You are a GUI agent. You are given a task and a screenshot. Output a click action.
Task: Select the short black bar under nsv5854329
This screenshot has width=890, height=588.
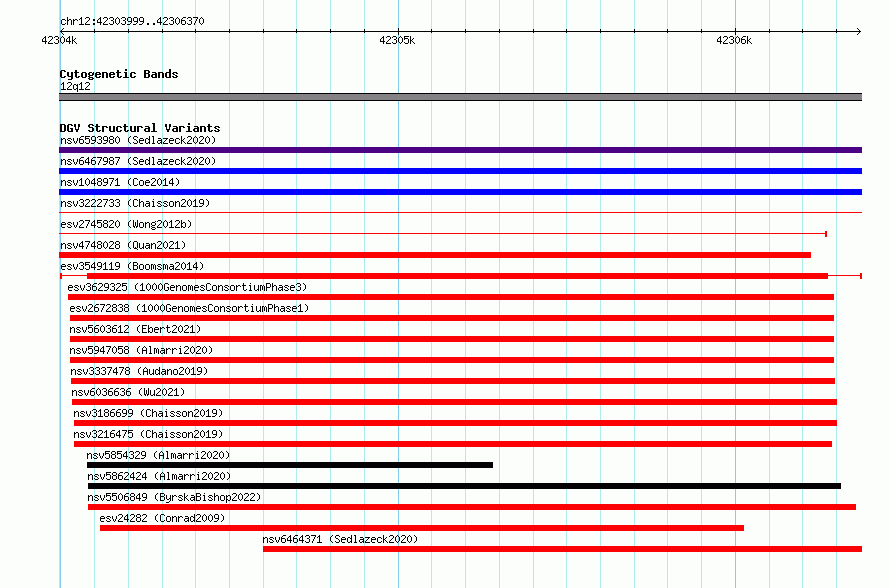point(290,465)
